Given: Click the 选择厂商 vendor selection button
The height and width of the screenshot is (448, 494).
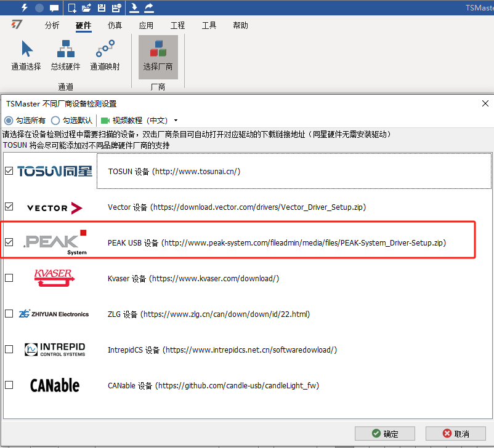Looking at the screenshot, I should point(158,57).
